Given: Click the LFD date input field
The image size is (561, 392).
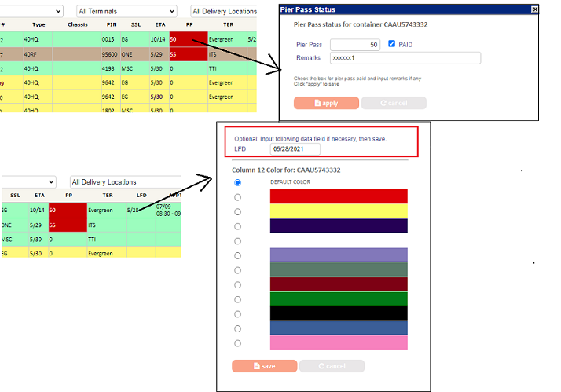Looking at the screenshot, I should 295,148.
